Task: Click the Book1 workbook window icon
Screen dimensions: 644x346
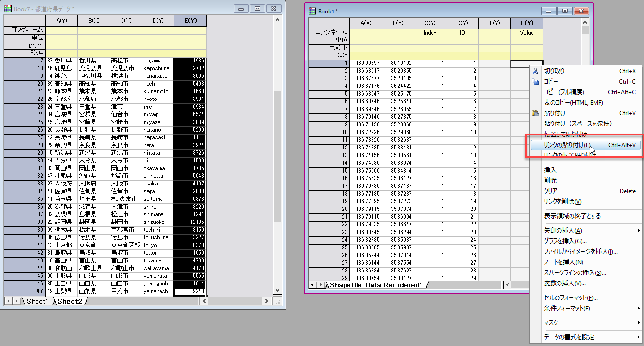Action: coord(312,11)
